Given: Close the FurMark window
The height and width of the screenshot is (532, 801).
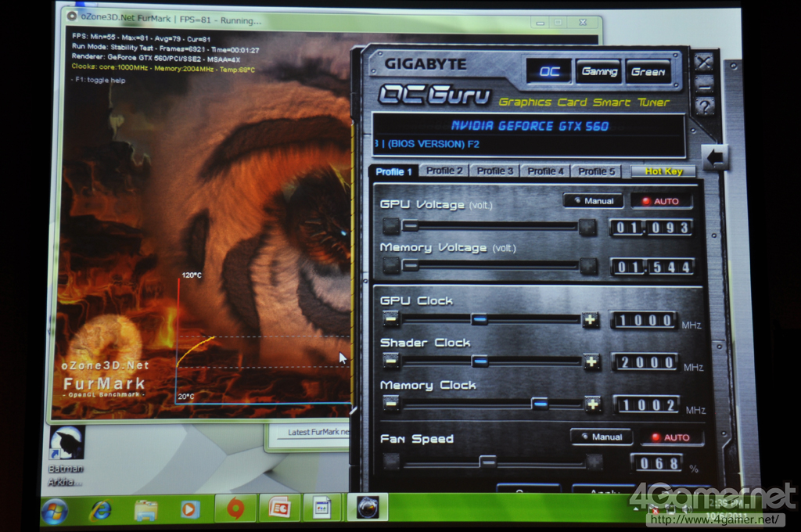Looking at the screenshot, I should [x=582, y=23].
